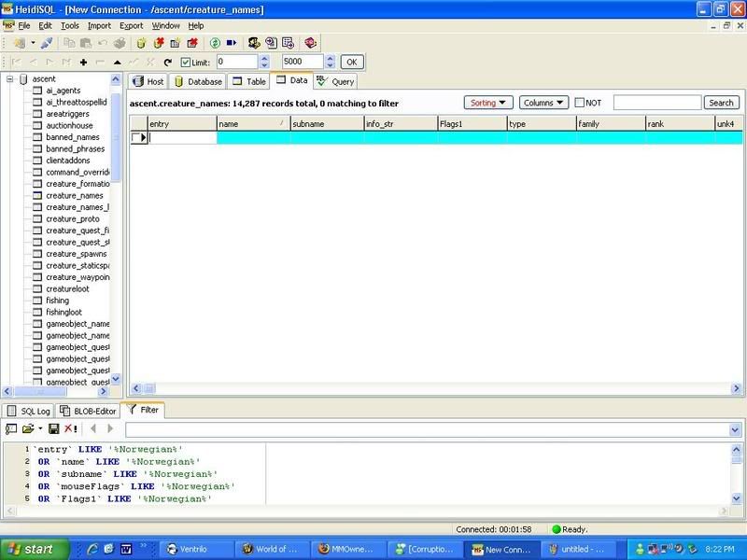Switch to the Host tab
Image resolution: width=747 pixels, height=560 pixels.
click(148, 81)
